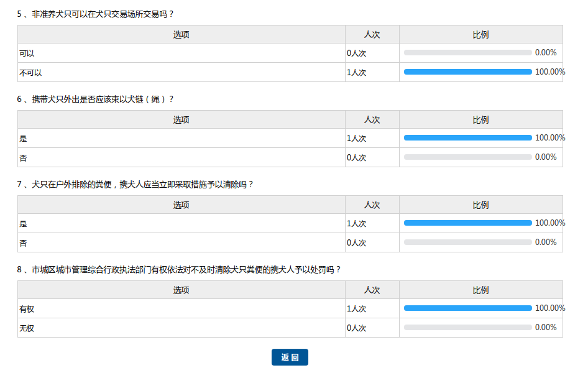Click question 5 title about 犬只交易场所

tap(103, 14)
